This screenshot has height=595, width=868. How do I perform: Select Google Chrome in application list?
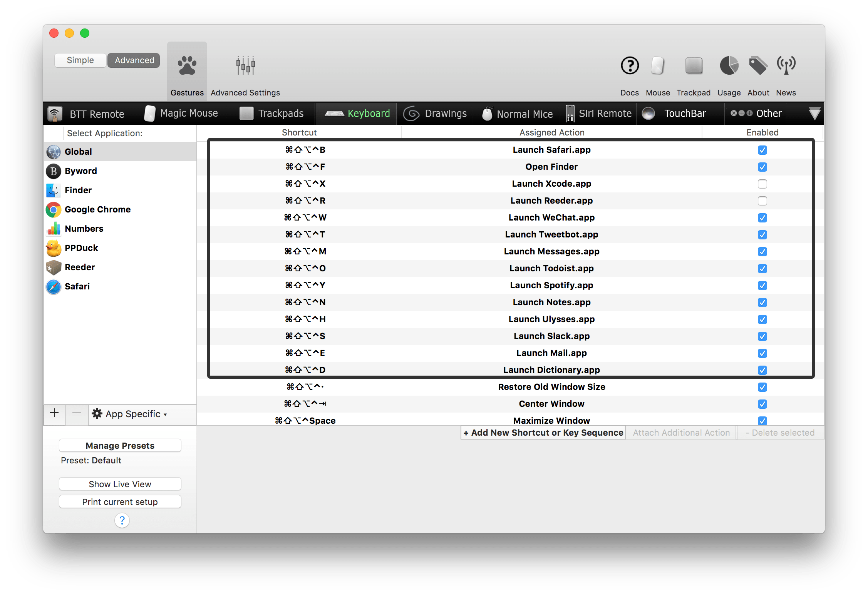point(97,209)
